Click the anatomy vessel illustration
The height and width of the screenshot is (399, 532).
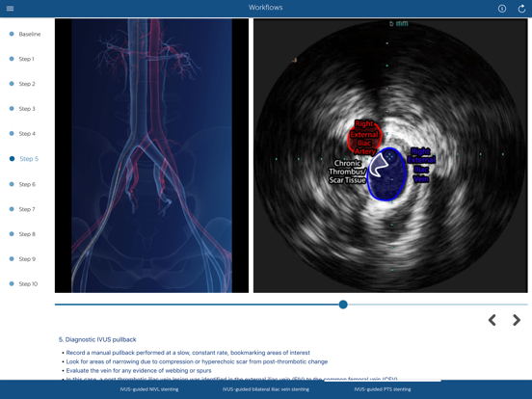click(151, 155)
